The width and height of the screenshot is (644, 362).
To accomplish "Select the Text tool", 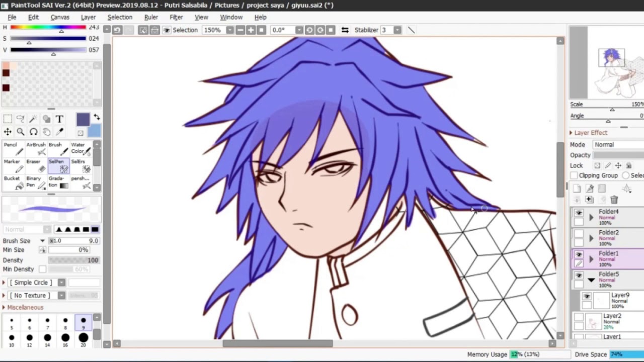I will (x=59, y=119).
